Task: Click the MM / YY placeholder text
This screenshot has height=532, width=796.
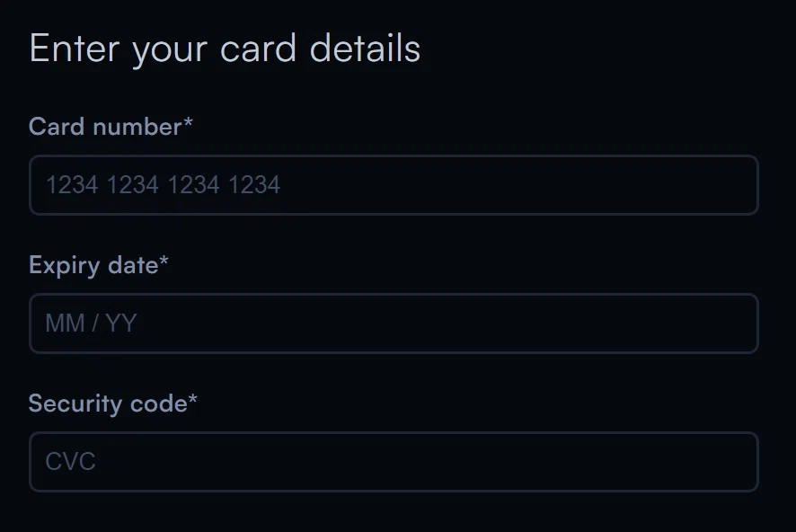Action: pos(91,324)
